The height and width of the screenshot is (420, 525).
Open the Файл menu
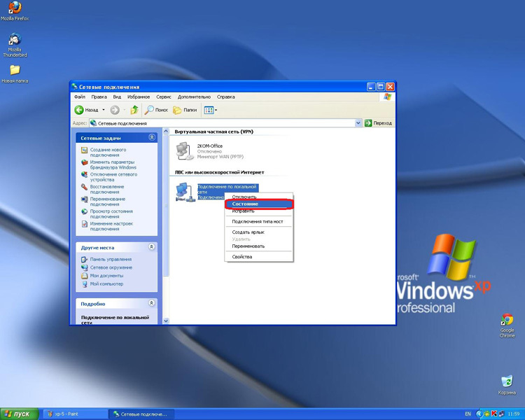tap(80, 97)
